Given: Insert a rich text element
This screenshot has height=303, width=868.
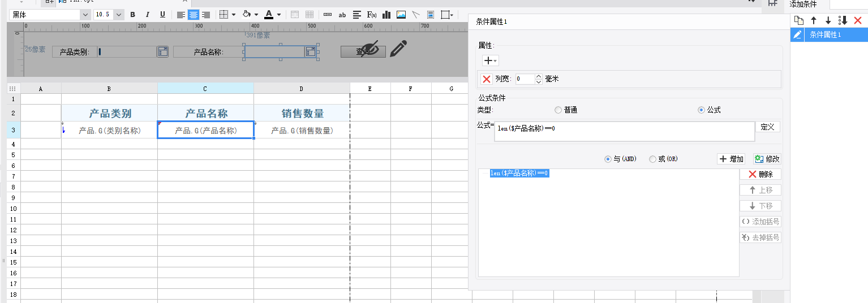Looking at the screenshot, I should [357, 15].
